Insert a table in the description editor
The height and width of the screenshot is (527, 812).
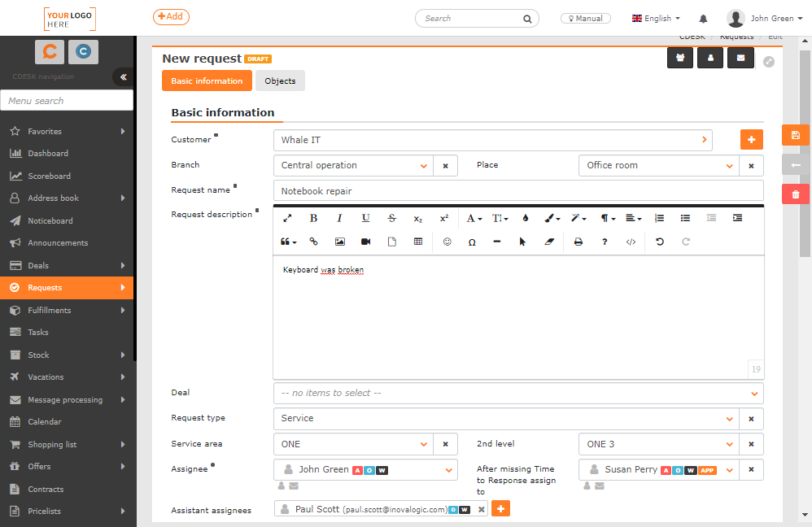(x=418, y=241)
